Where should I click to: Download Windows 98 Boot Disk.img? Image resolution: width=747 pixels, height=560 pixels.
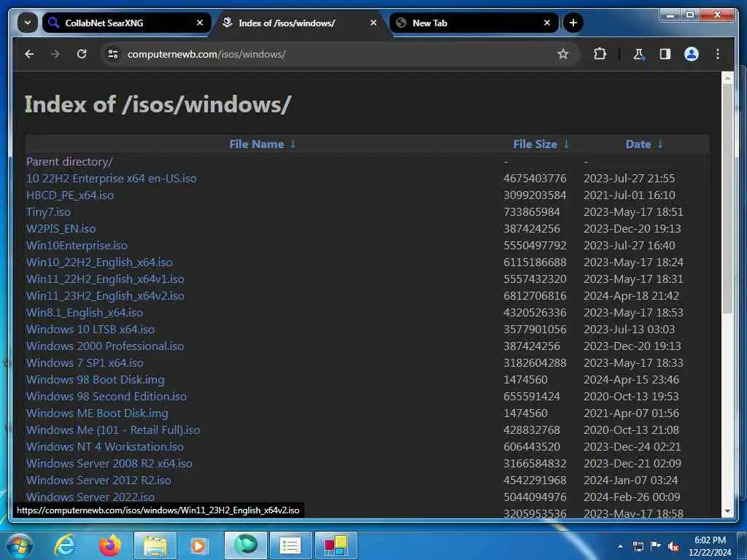[x=96, y=380]
